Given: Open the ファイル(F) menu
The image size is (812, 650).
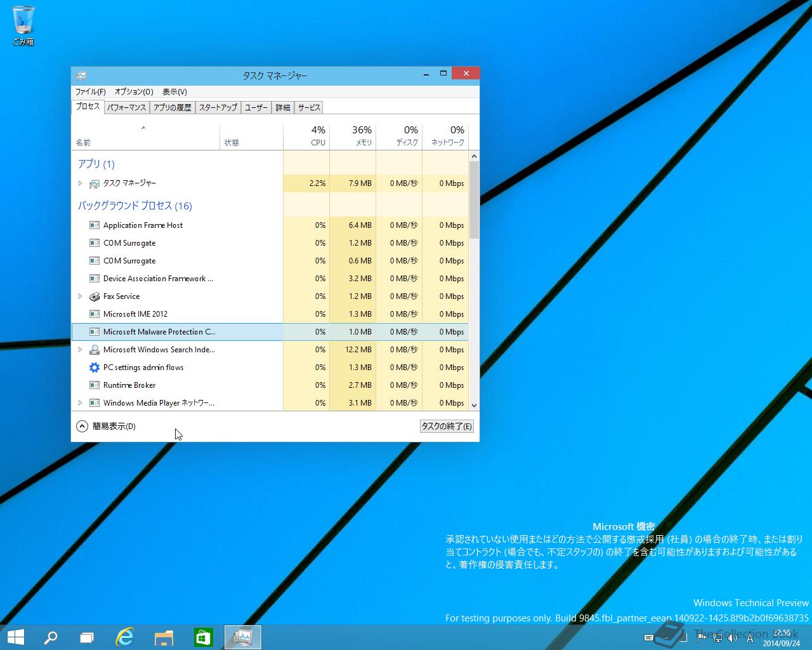Looking at the screenshot, I should pyautogui.click(x=91, y=91).
